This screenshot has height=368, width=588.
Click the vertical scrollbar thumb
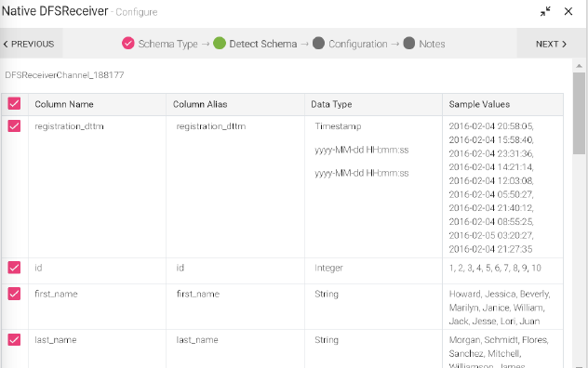click(x=579, y=113)
